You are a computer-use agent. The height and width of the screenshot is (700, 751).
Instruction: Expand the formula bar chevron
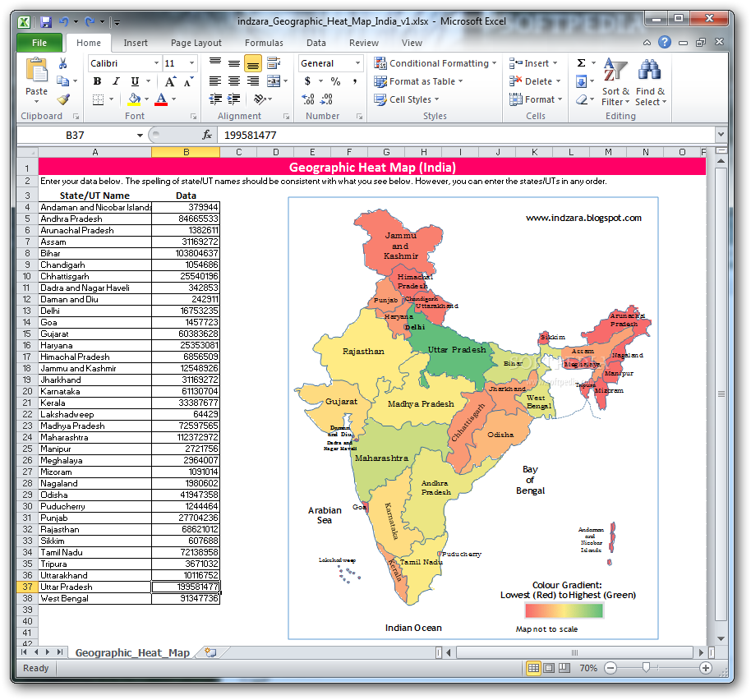tap(721, 135)
